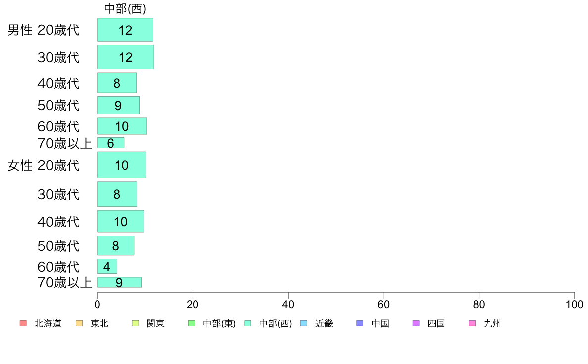Click the 中部(東) green legend swatch
The height and width of the screenshot is (364, 588).
tap(192, 323)
